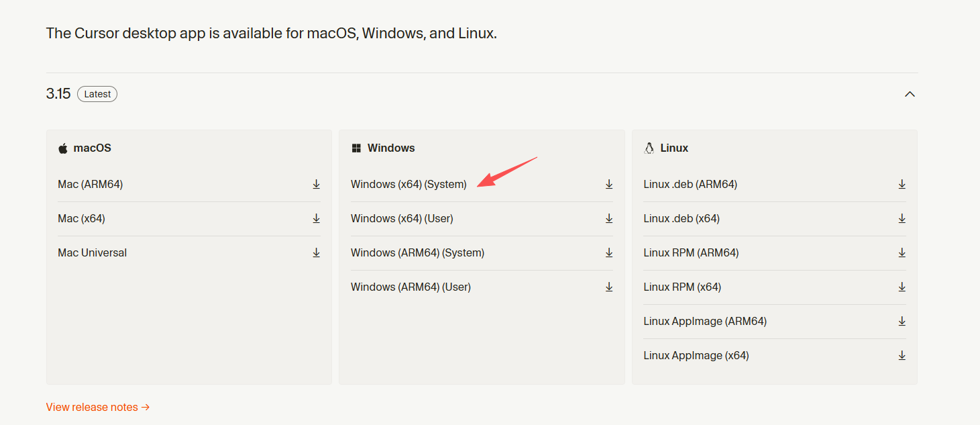Open View release notes link
Screen dimensions: 980x425
point(98,407)
